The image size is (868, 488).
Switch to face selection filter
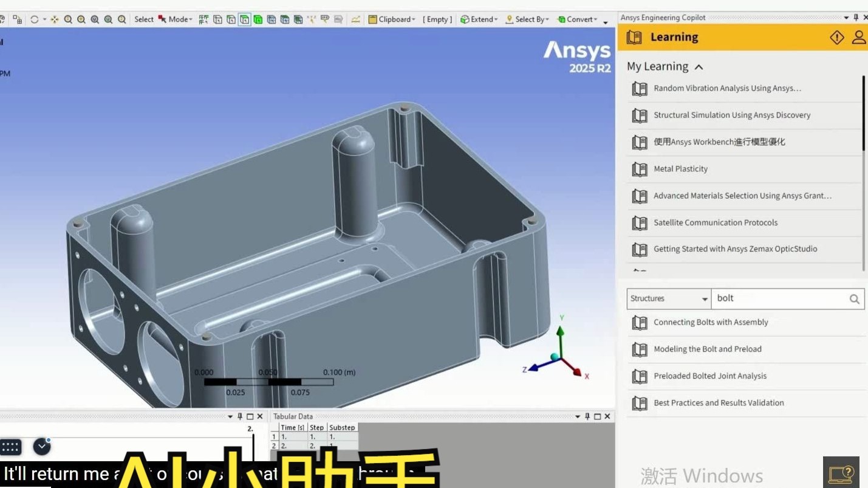point(245,19)
